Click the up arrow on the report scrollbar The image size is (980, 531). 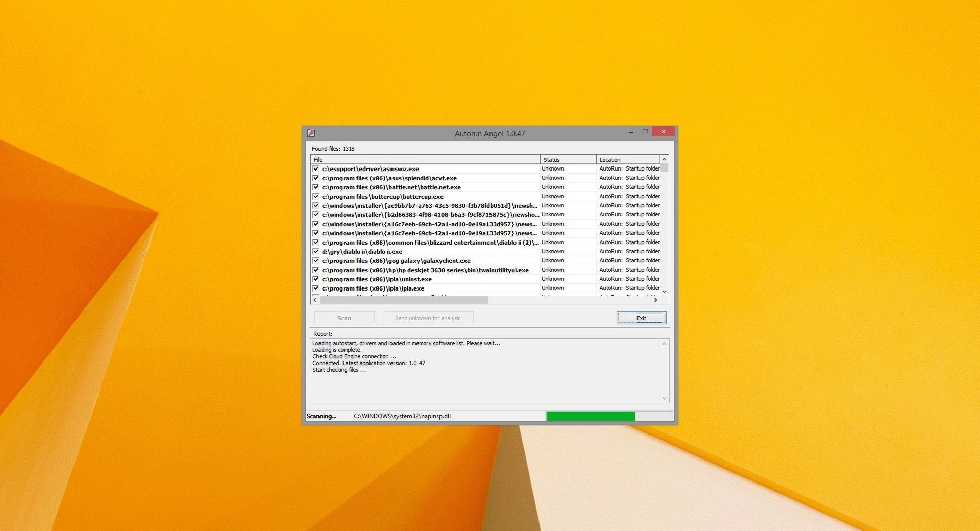[x=664, y=343]
